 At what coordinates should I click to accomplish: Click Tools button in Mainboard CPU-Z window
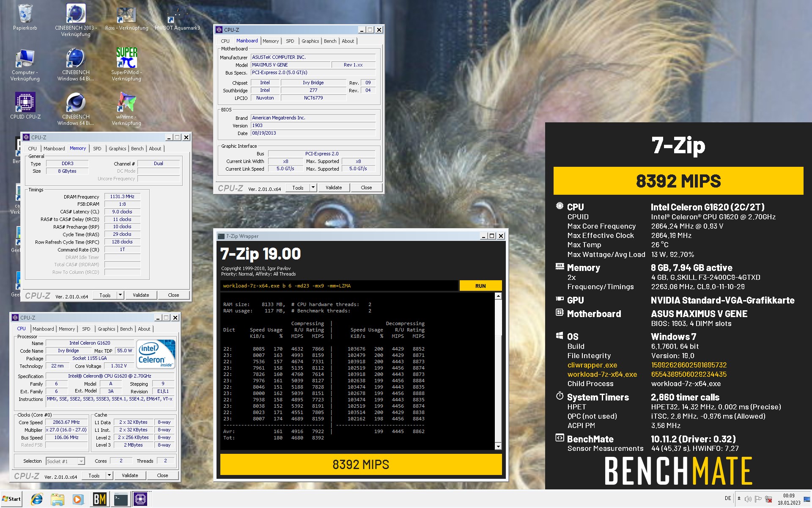coord(298,188)
